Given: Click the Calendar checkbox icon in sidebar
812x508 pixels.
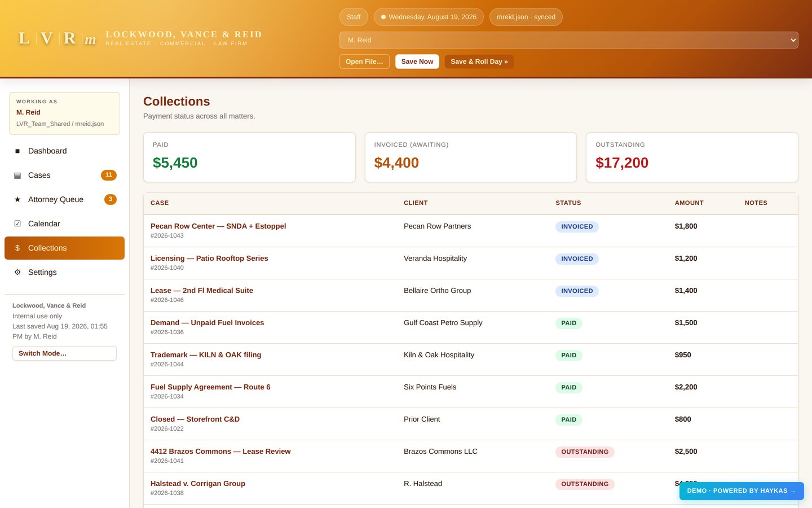Looking at the screenshot, I should (x=17, y=224).
